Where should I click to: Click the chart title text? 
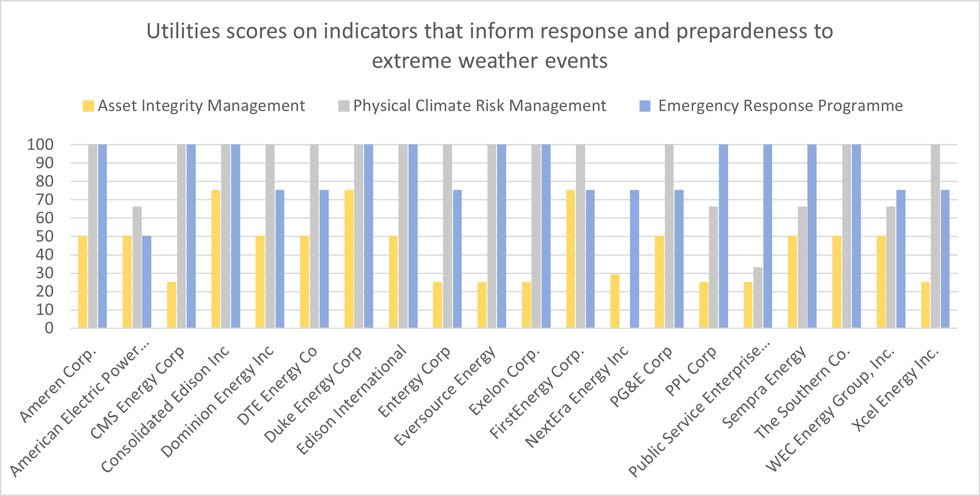(490, 45)
